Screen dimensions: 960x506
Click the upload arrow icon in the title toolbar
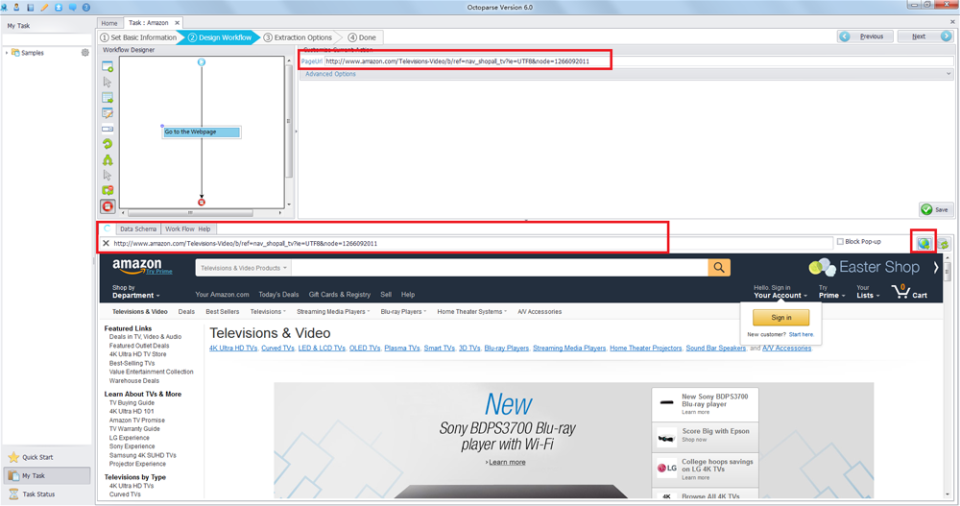(x=58, y=7)
